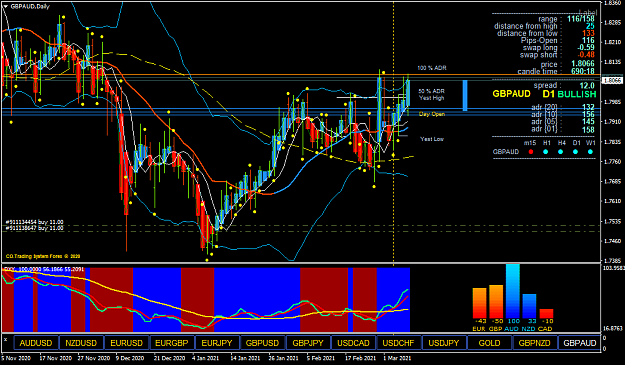Click the cyan H4 trend dot

pos(560,152)
